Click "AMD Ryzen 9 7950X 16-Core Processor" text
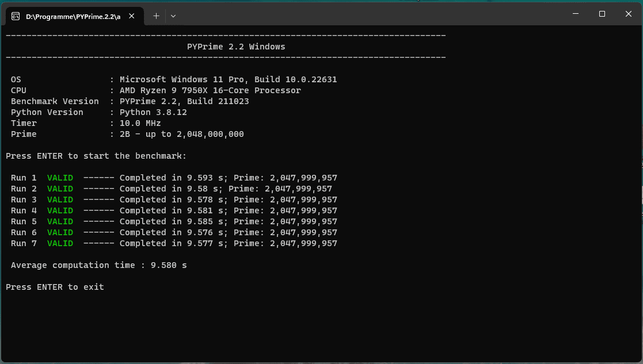Image resolution: width=643 pixels, height=364 pixels. pos(210,90)
